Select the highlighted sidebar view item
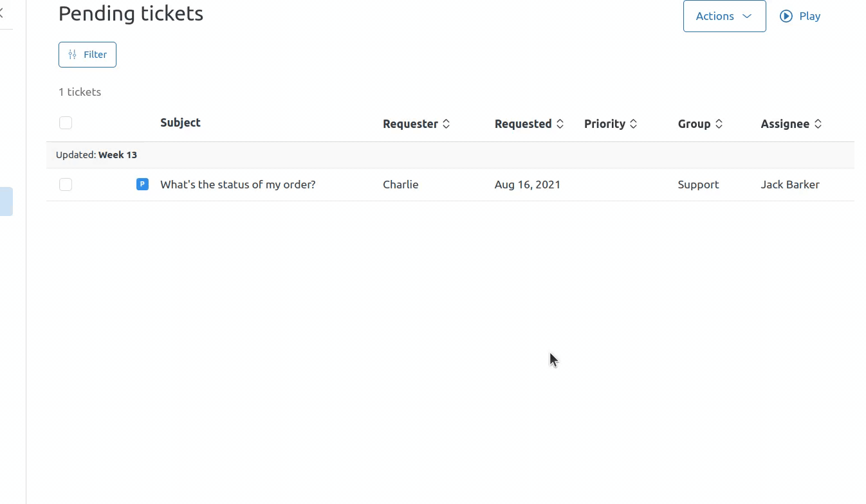The image size is (866, 504). (x=6, y=201)
